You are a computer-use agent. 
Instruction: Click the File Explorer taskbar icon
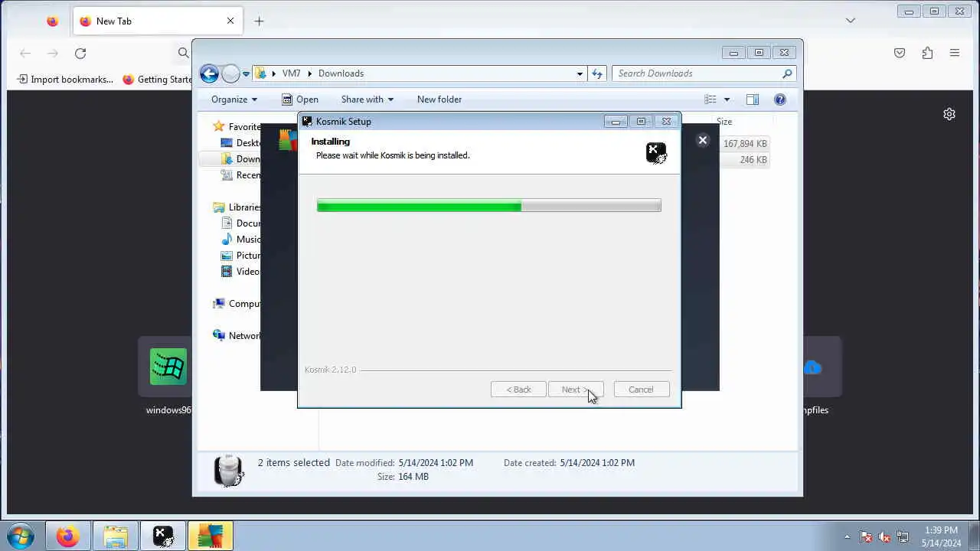pyautogui.click(x=116, y=536)
